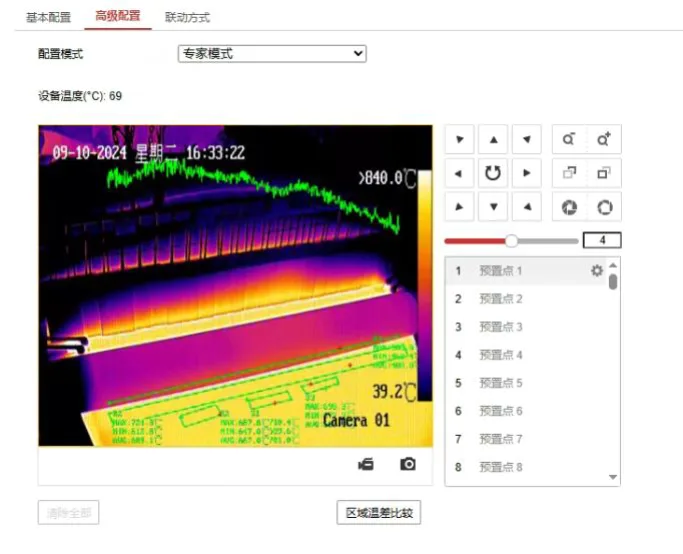
Task: Pan the camera left with PTZ arrow
Action: (459, 173)
